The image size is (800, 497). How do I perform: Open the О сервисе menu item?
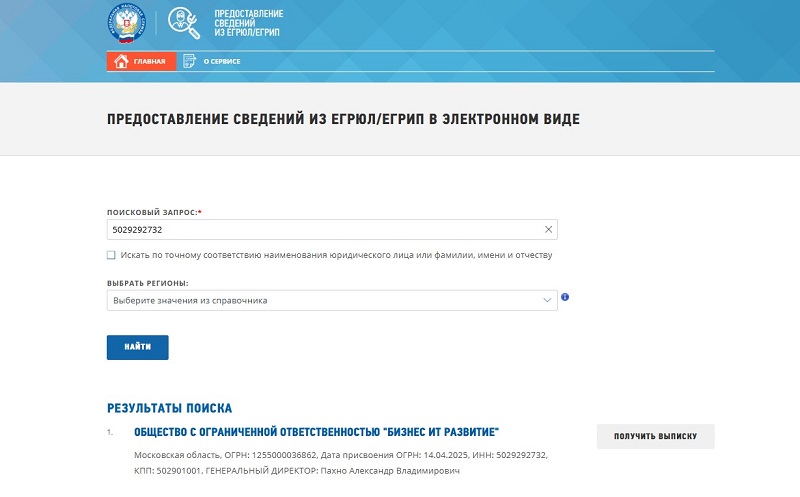pos(221,61)
